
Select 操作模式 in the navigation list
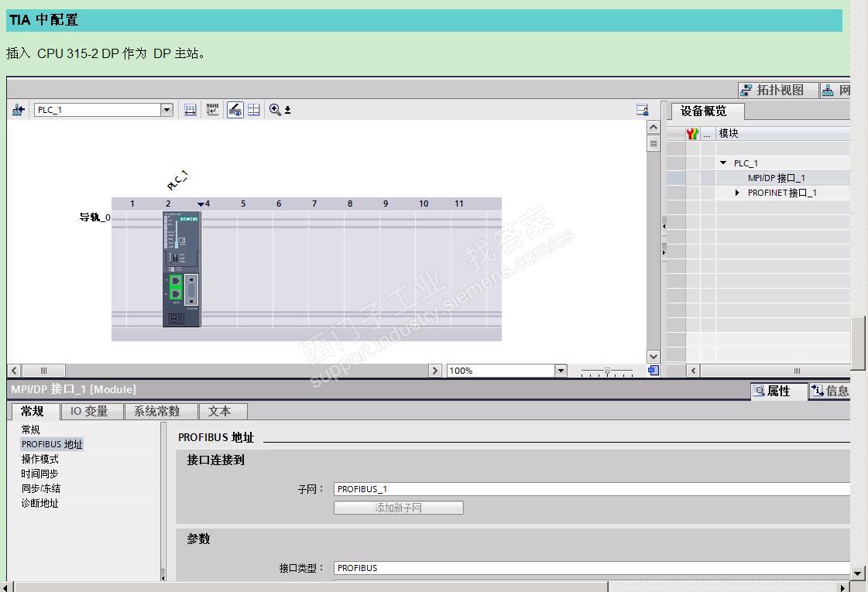39,459
